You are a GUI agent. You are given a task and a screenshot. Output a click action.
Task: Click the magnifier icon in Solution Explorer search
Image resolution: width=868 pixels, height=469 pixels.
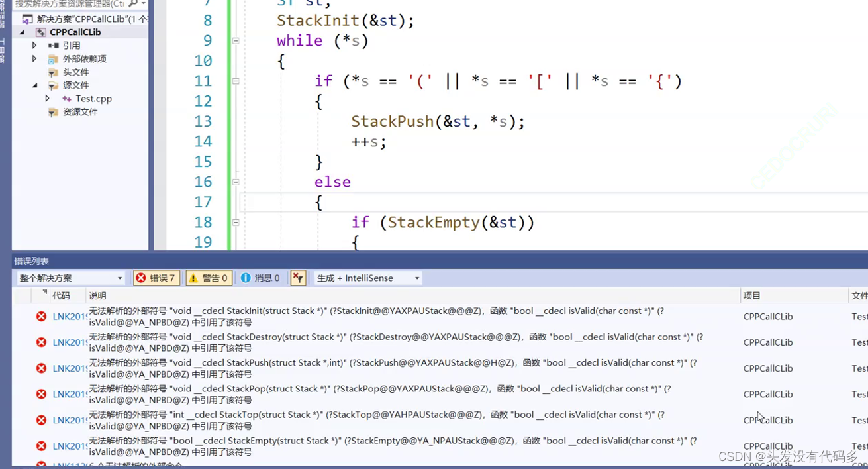tap(133, 4)
